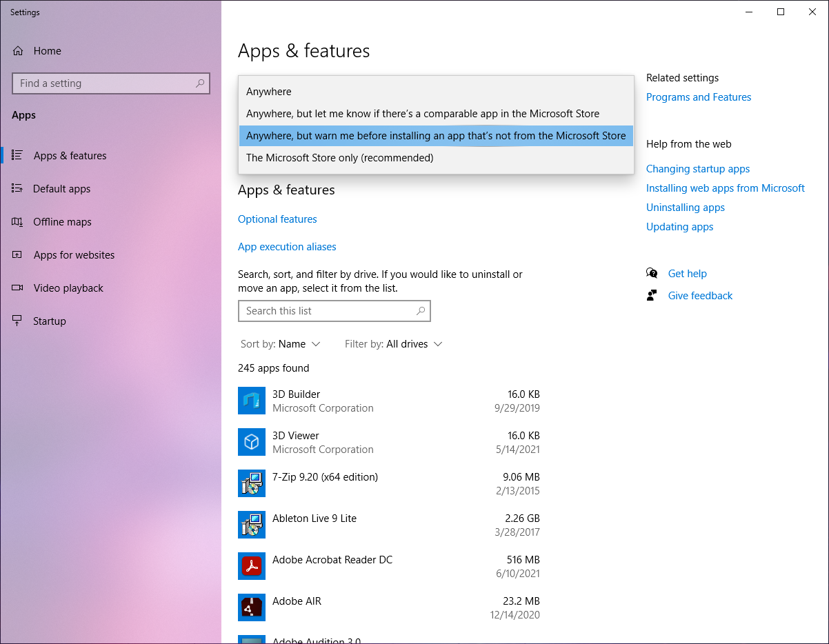Select 'Anywhere, but let me know' comparable app option
829x644 pixels.
[423, 114]
